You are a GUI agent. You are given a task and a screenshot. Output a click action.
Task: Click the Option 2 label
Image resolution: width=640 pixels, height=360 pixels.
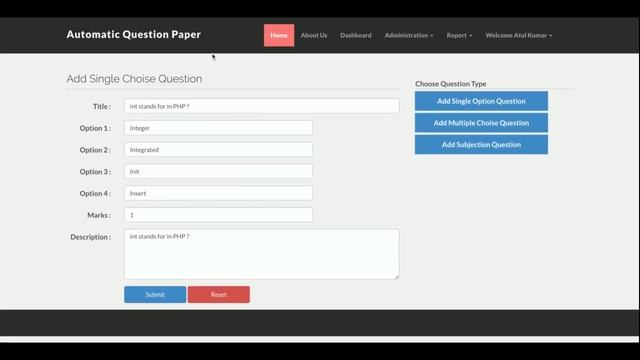click(x=95, y=150)
